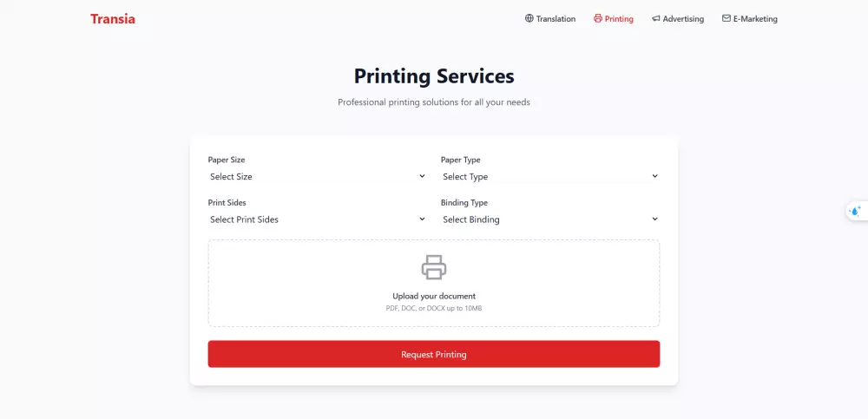Image resolution: width=868 pixels, height=419 pixels.
Task: Click the Print Sides label
Action: point(227,203)
